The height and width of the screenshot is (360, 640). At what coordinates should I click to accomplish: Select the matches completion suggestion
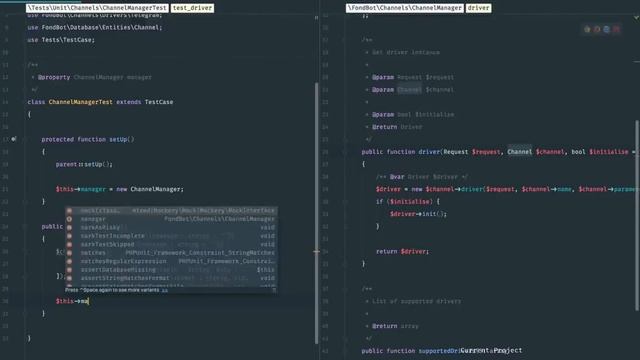171,253
